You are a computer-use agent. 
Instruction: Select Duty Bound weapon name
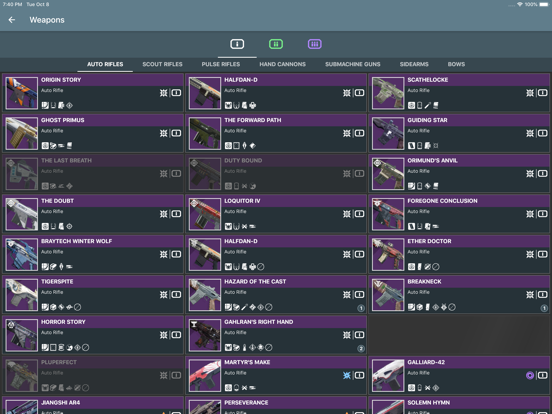pos(243,161)
